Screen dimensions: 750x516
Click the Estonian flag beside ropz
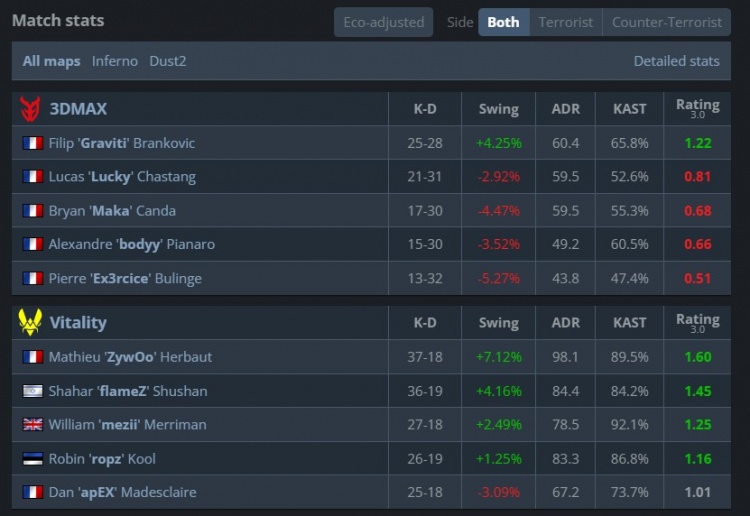[32, 459]
